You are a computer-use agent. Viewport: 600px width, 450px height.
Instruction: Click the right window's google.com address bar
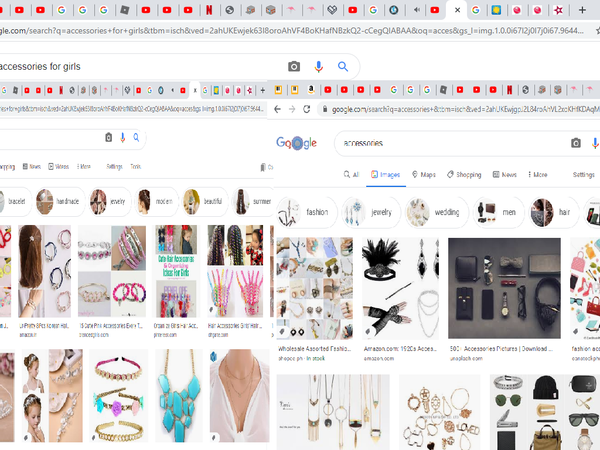465,109
